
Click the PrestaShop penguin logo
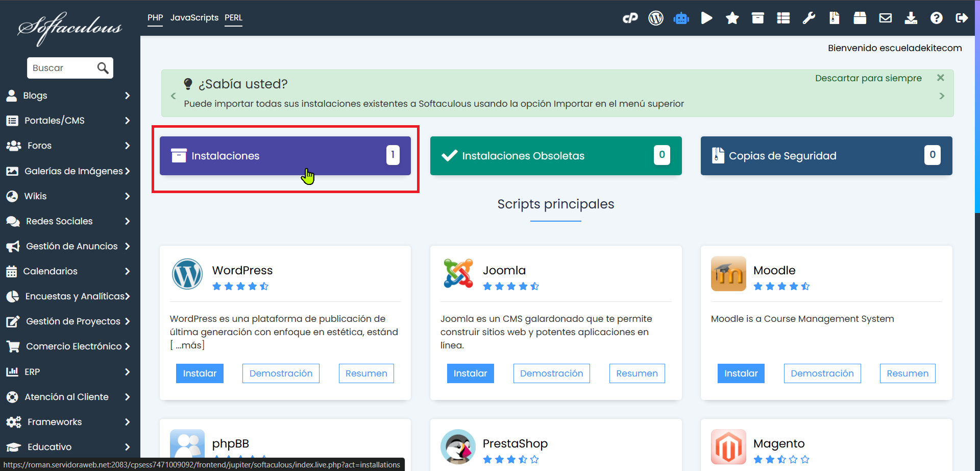coord(458,446)
